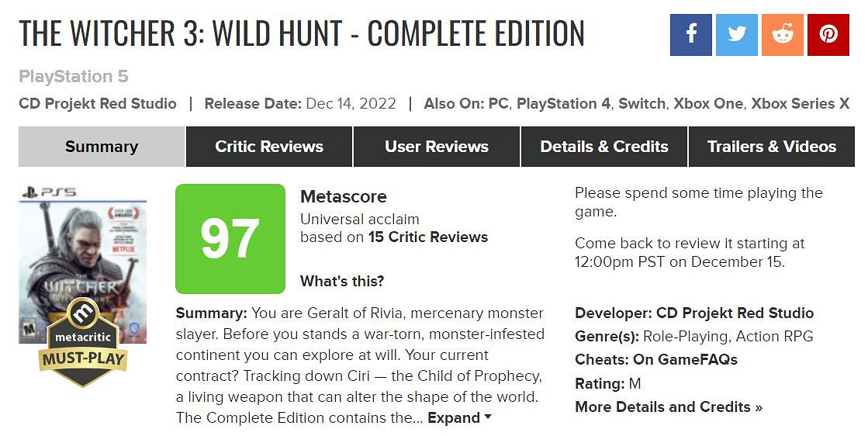
Task: Share page on Facebook
Action: [x=690, y=35]
